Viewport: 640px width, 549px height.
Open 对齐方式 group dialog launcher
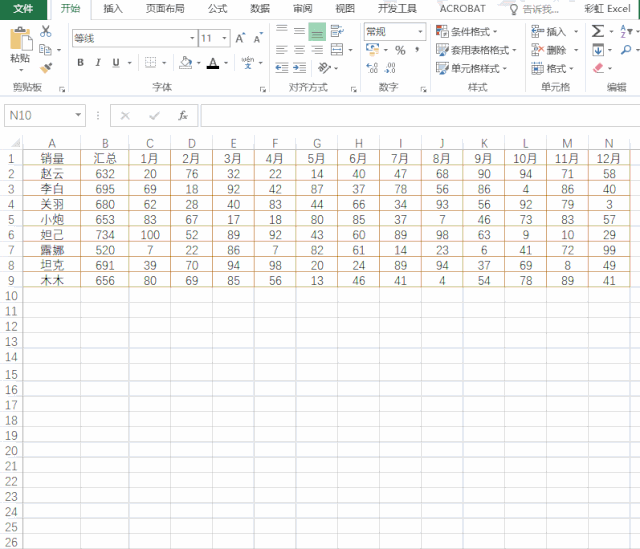point(353,89)
